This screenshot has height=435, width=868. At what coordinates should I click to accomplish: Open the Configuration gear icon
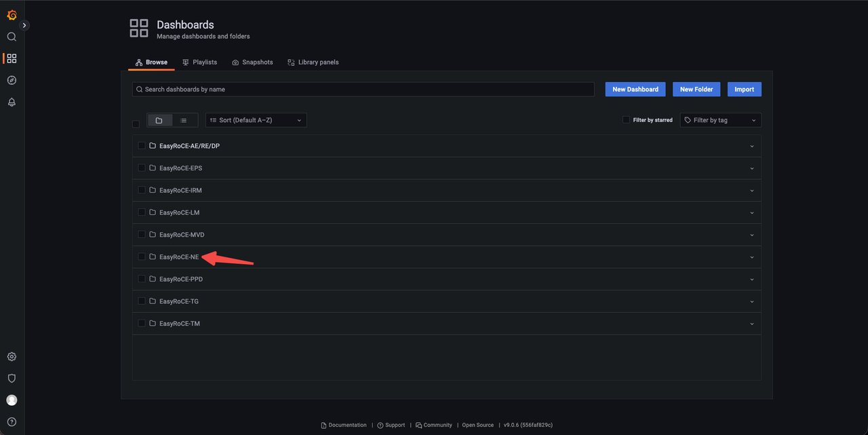click(12, 357)
